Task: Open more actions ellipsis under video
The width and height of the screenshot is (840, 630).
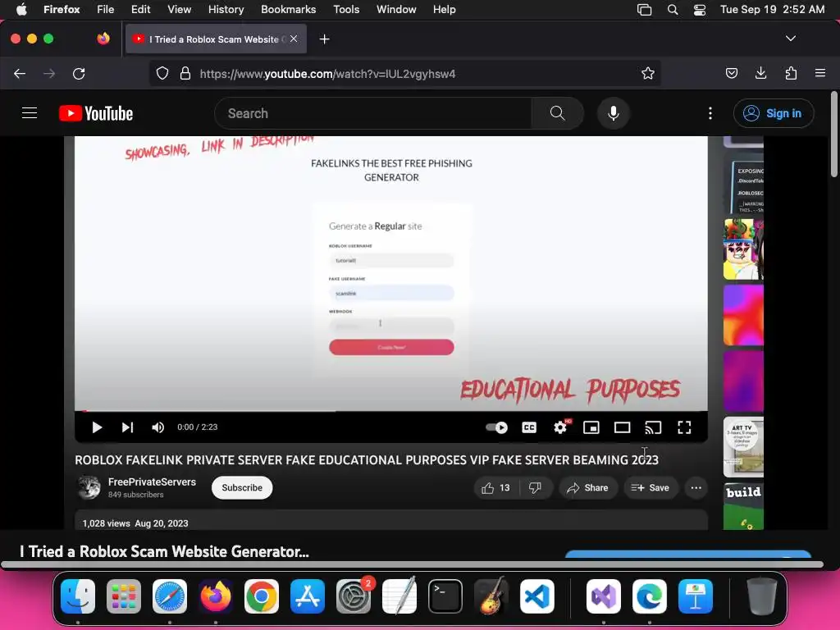Action: tap(696, 488)
